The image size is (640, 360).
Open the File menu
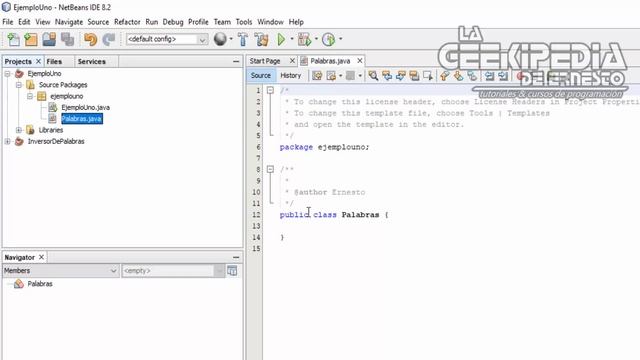click(8, 22)
